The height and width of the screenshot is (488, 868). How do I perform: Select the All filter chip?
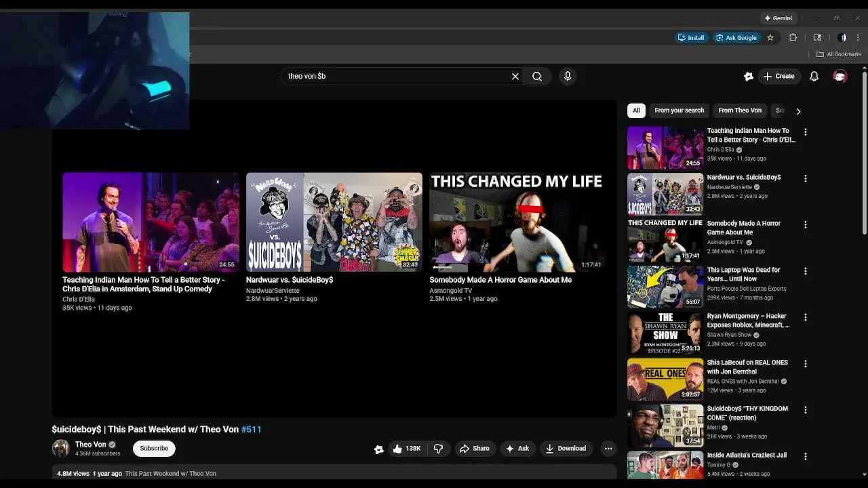pyautogui.click(x=636, y=110)
